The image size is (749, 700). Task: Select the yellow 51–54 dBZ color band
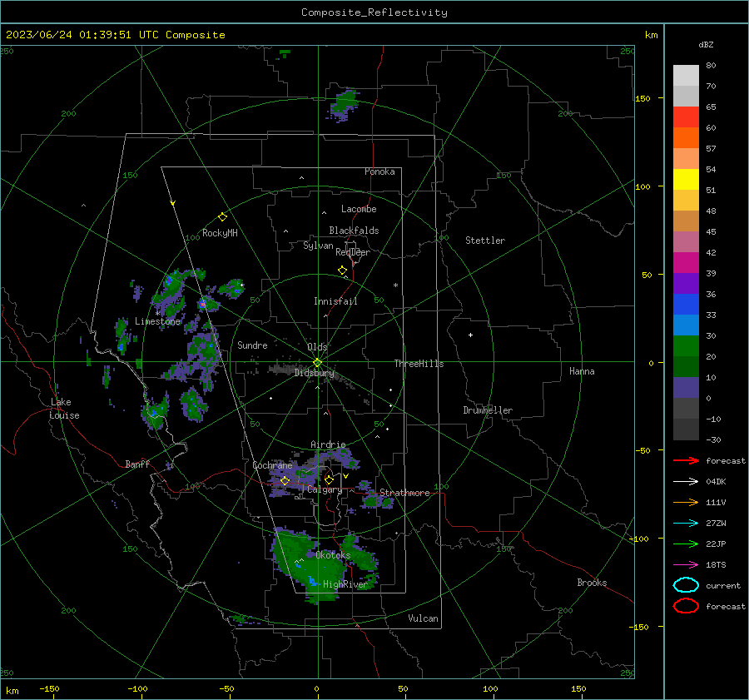[x=686, y=180]
